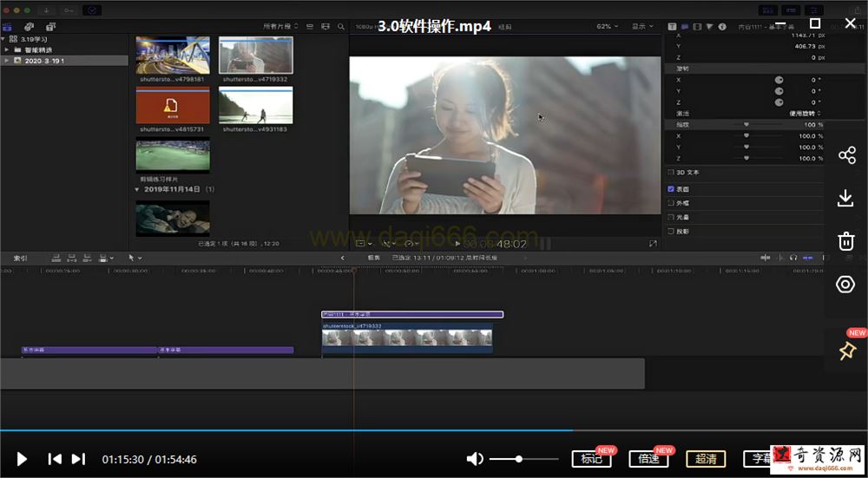Image resolution: width=868 pixels, height=478 pixels.
Task: Open the keyword editor key icon
Action: click(69, 10)
